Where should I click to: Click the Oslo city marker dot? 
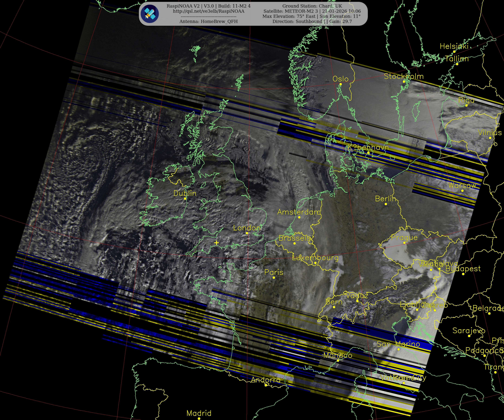point(340,84)
